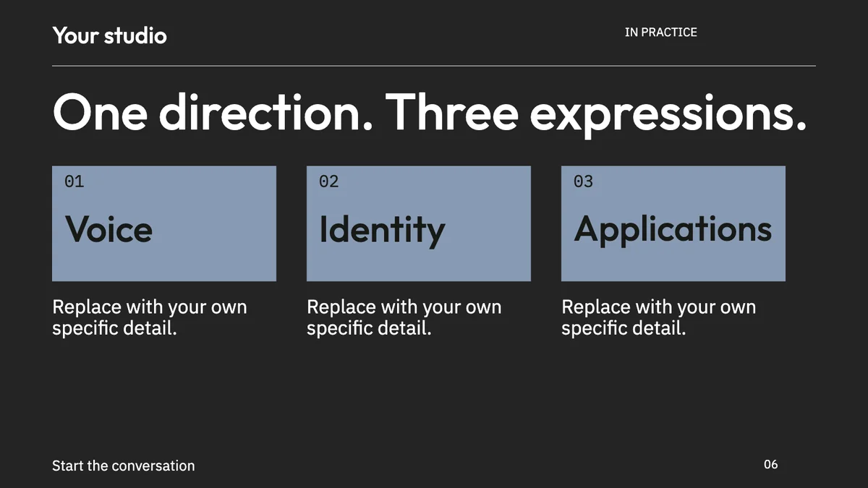This screenshot has height=488, width=868.
Task: Click 'Start the conversation' footer link
Action: click(x=124, y=466)
